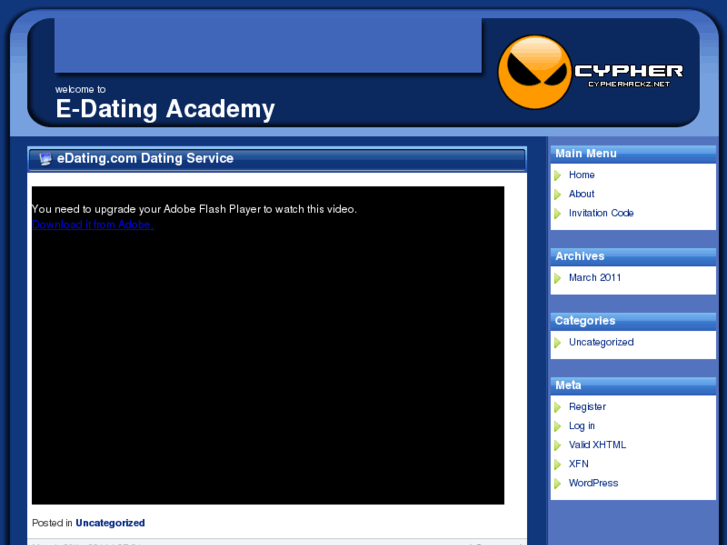Go to Home in Main Menu
The image size is (727, 545).
click(581, 175)
